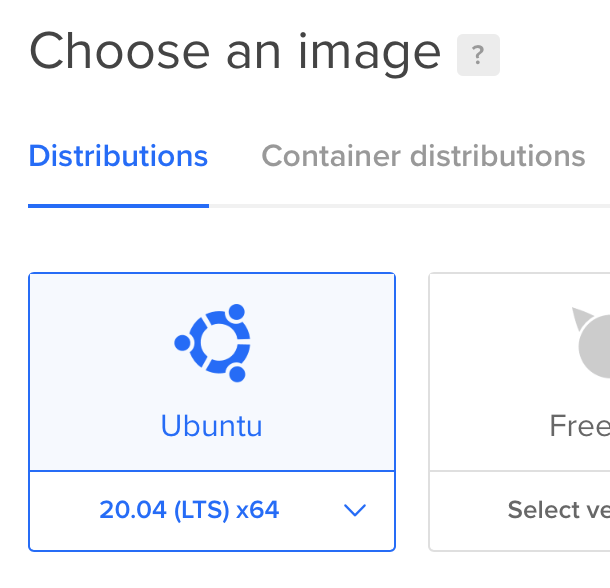610x588 pixels.
Task: Click the Ubuntu name label
Action: click(x=212, y=426)
